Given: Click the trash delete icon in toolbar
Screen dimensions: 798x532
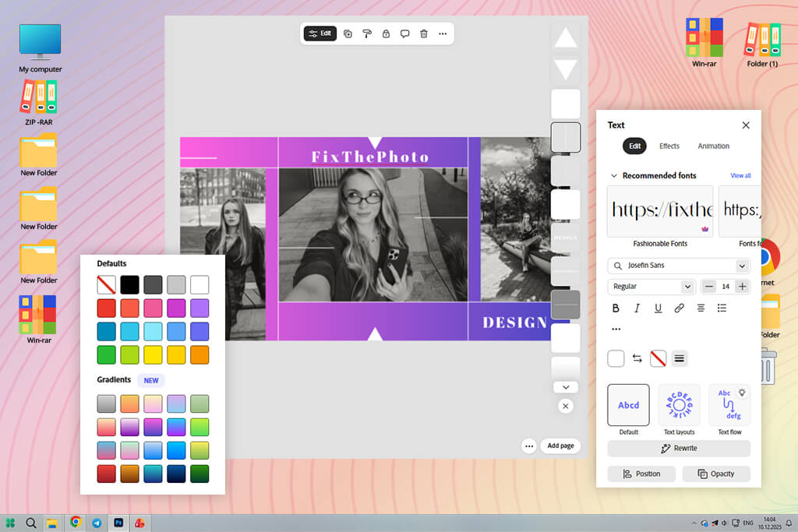Looking at the screenshot, I should 423,33.
